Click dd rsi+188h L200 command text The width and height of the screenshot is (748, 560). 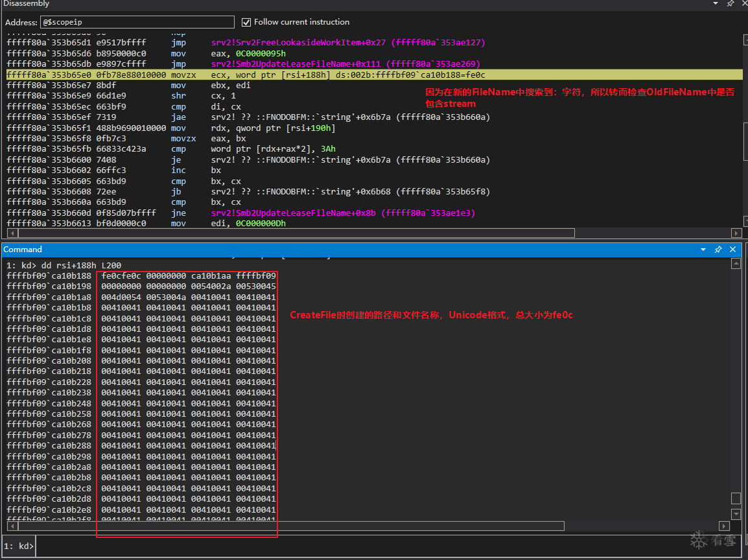(81, 265)
